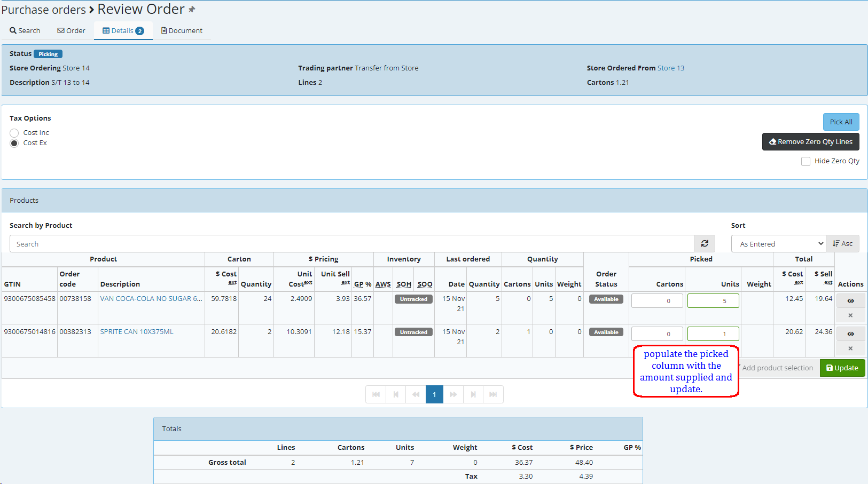
Task: Click the Totals panel header
Action: 398,429
